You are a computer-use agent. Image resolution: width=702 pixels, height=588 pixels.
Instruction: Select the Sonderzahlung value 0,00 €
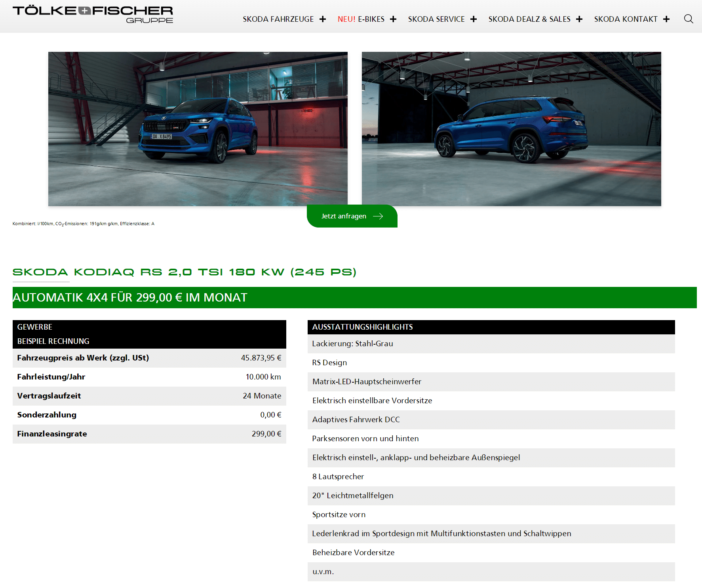click(x=271, y=415)
